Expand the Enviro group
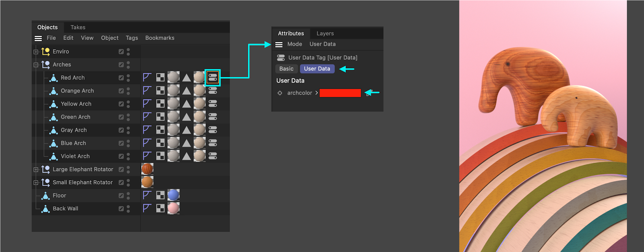The height and width of the screenshot is (252, 644). pyautogui.click(x=36, y=52)
